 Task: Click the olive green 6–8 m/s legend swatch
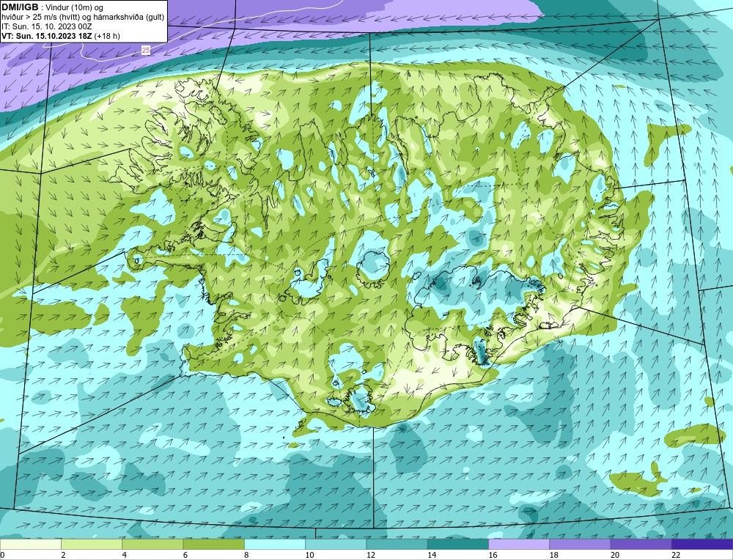pyautogui.click(x=213, y=544)
